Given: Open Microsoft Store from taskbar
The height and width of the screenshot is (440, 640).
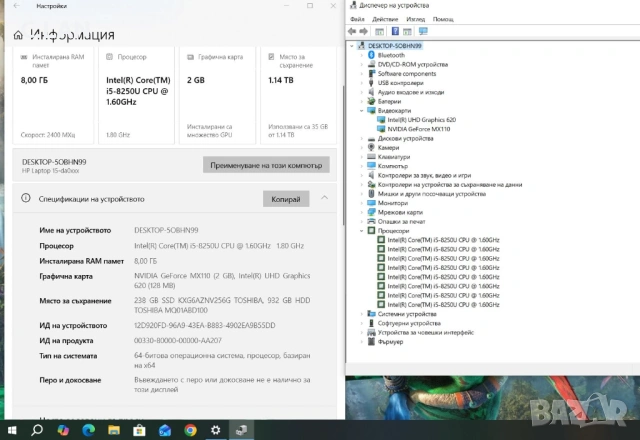Looking at the screenshot, I should [139, 430].
